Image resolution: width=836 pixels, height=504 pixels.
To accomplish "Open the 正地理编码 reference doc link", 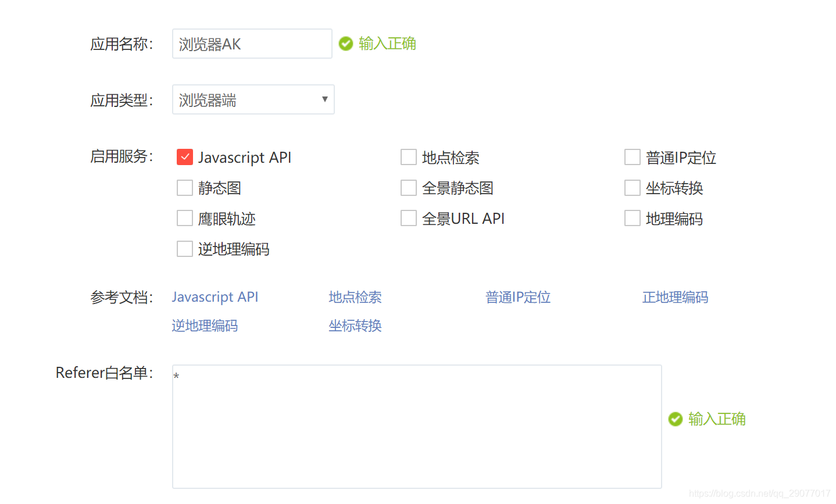I will click(x=676, y=297).
